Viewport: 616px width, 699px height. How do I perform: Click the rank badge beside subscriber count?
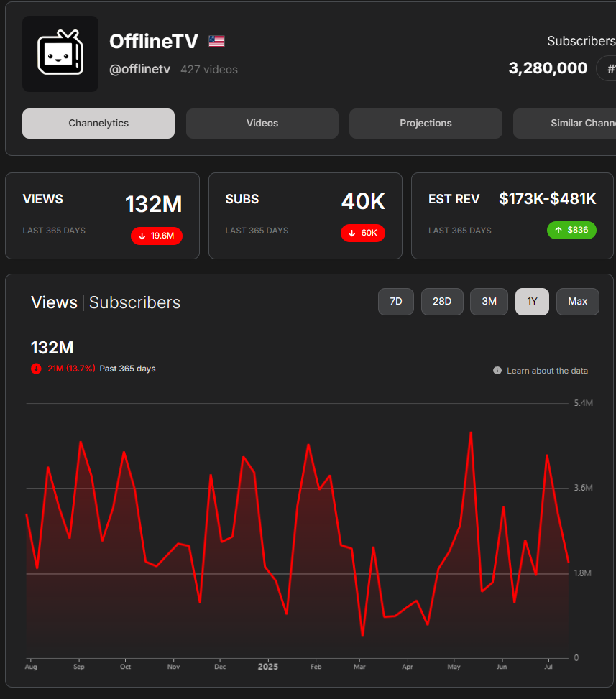point(607,68)
